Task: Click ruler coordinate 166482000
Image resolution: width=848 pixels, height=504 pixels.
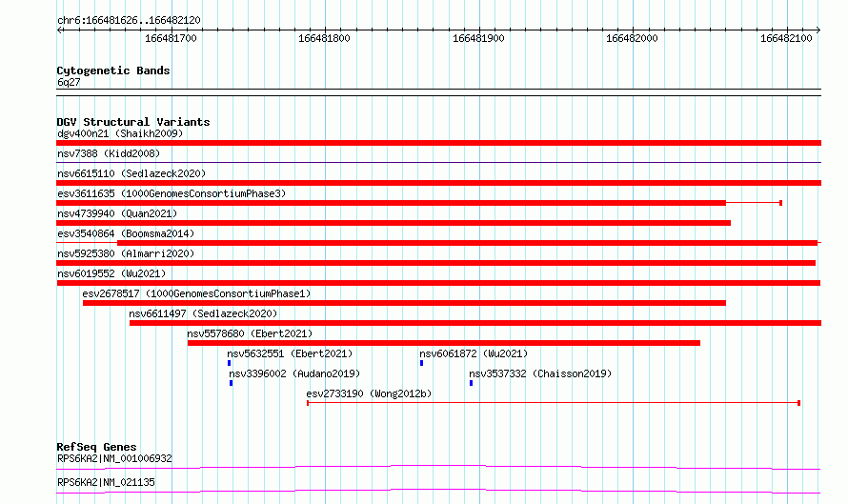Action: pyautogui.click(x=632, y=38)
